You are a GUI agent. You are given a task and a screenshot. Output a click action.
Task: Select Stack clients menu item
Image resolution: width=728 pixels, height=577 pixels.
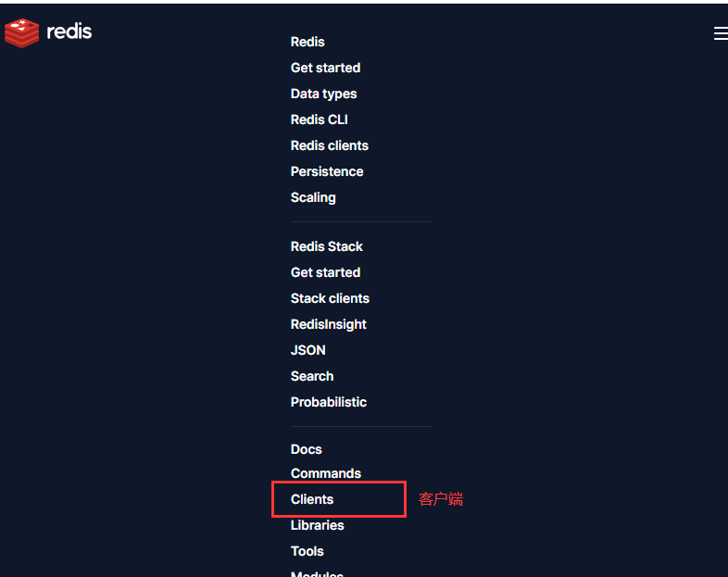(330, 298)
